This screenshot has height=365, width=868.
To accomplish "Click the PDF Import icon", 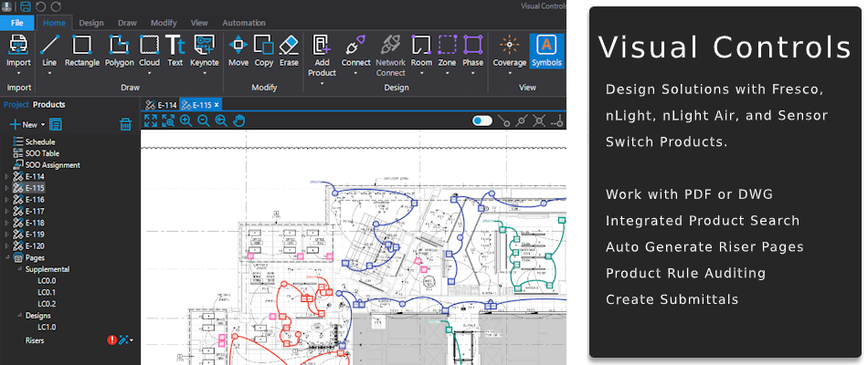I will 18,44.
